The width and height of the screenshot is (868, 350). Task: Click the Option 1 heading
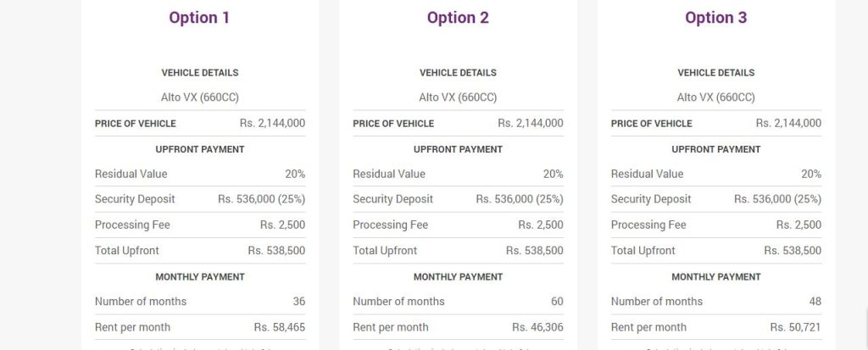(x=199, y=18)
